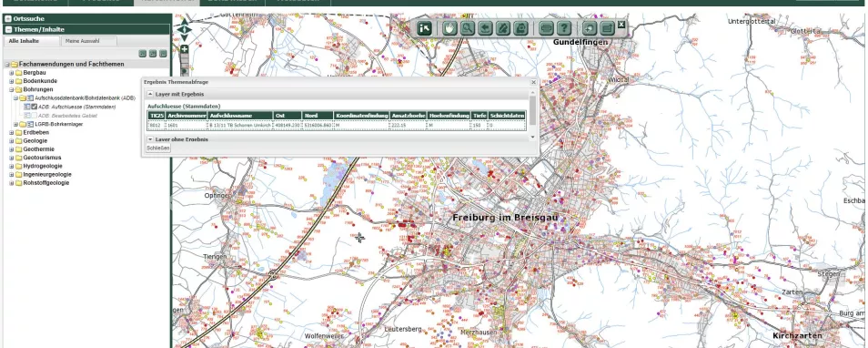Click the Schließen button
868x348 pixels.
pyautogui.click(x=158, y=148)
